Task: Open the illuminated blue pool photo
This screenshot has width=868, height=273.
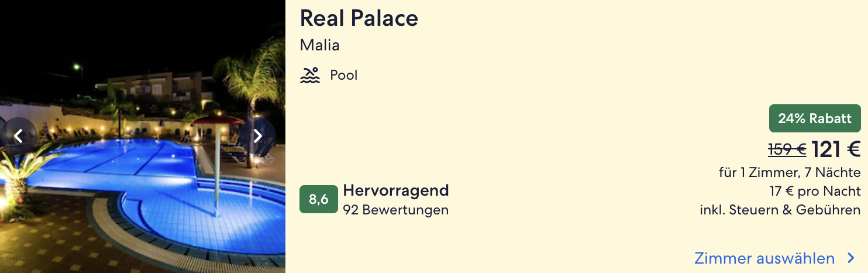Action: pyautogui.click(x=117, y=176)
